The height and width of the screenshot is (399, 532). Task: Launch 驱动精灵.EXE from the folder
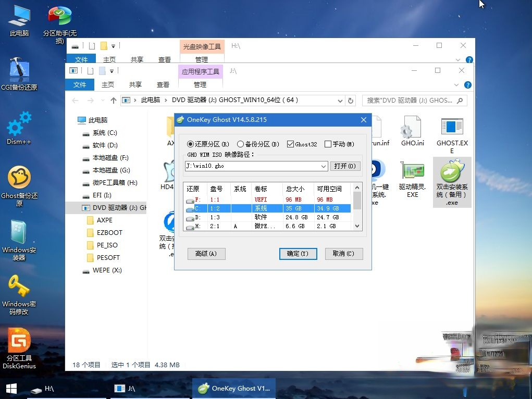[412, 172]
